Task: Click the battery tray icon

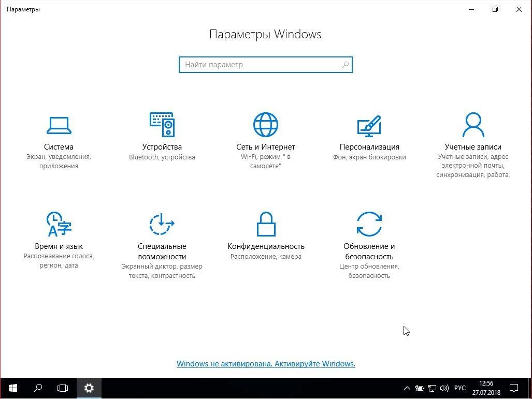Action: (420, 388)
